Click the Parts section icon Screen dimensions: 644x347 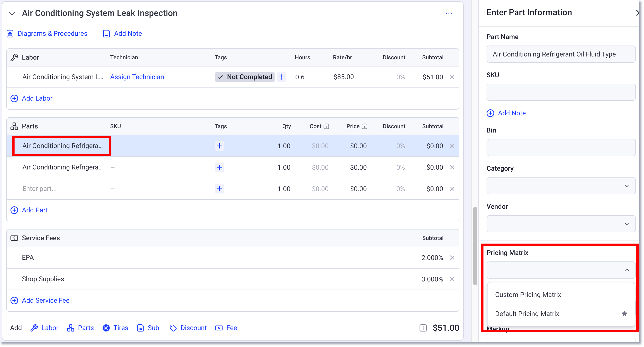[14, 126]
